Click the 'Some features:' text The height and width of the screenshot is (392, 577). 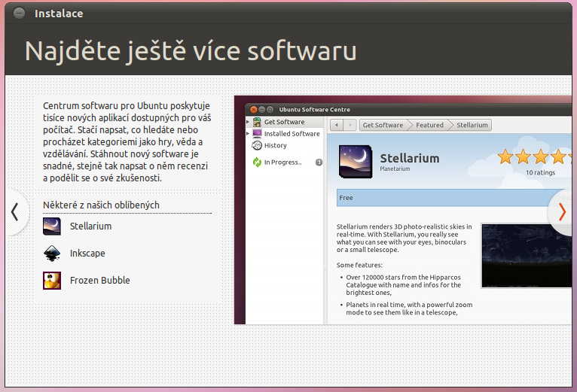(359, 265)
